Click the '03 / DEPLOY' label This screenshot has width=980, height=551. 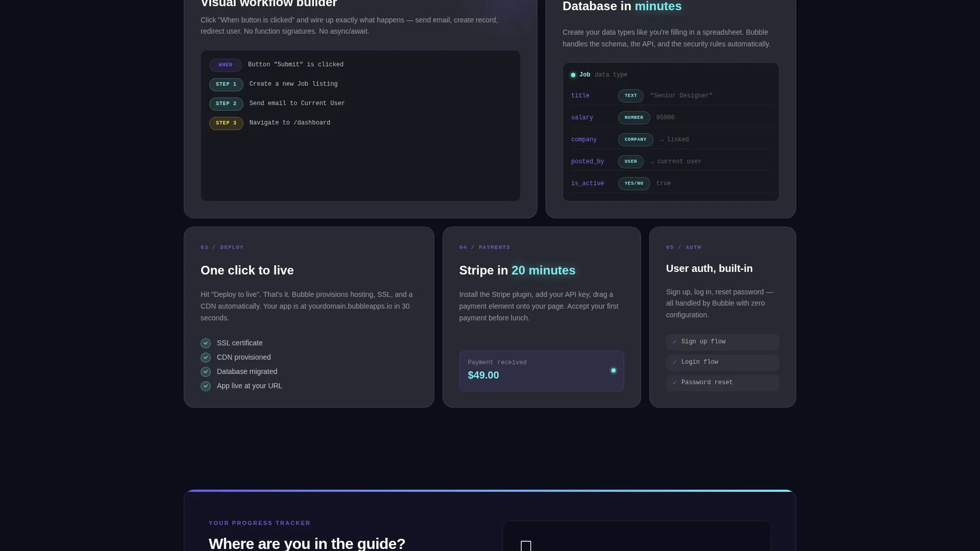pos(222,247)
